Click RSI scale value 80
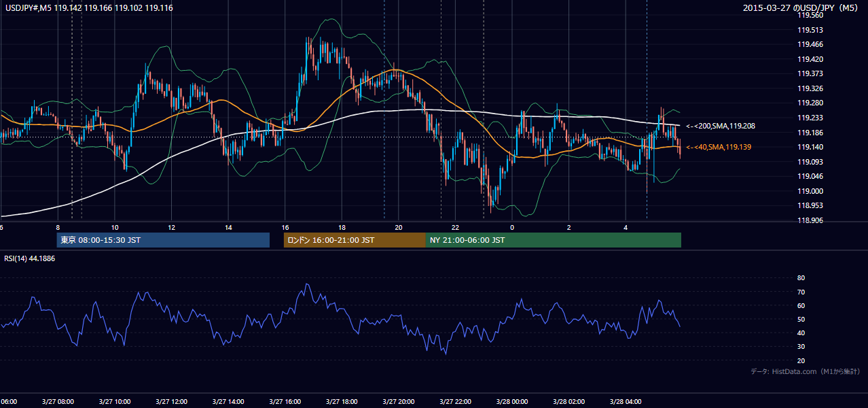Viewport: 868px width, 408px height. [801, 278]
